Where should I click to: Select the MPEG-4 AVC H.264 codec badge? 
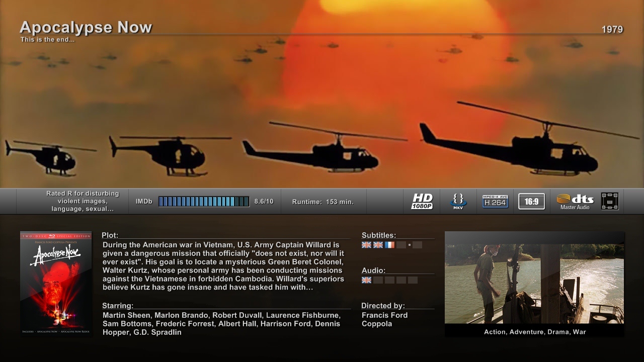tap(495, 201)
